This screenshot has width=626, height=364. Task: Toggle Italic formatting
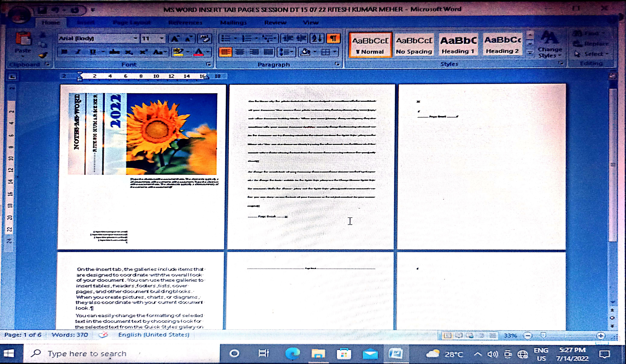pos(78,52)
